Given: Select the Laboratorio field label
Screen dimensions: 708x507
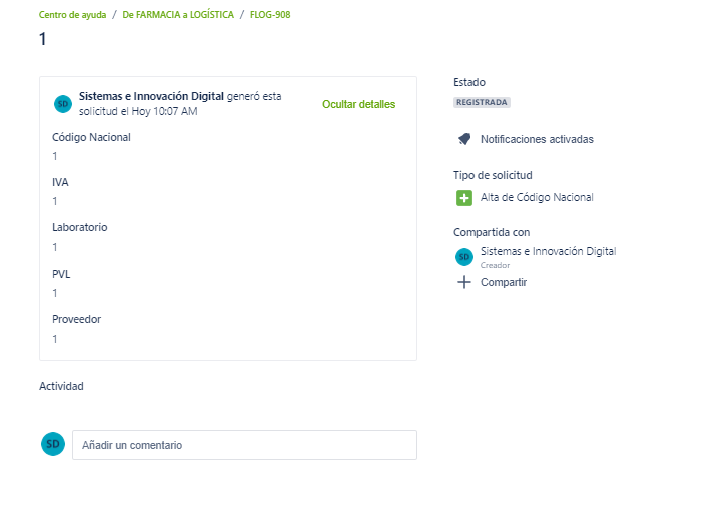Looking at the screenshot, I should 79,227.
